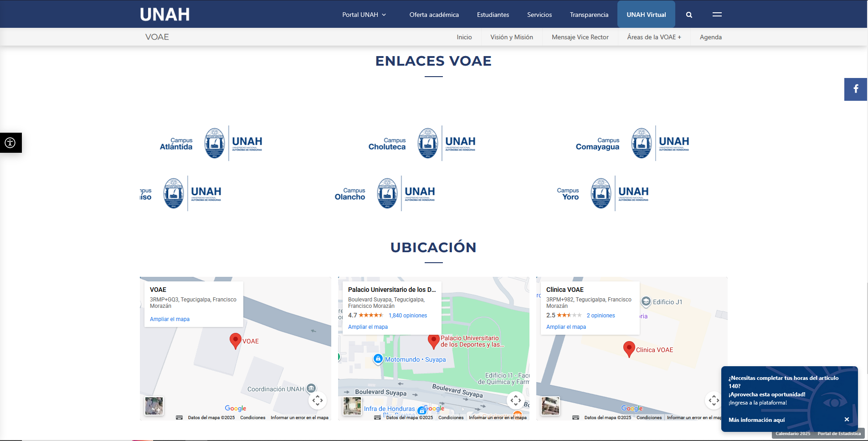Screen dimensions: 868x441
Task: Click the Google logo on the VOAE map
Action: 236,408
